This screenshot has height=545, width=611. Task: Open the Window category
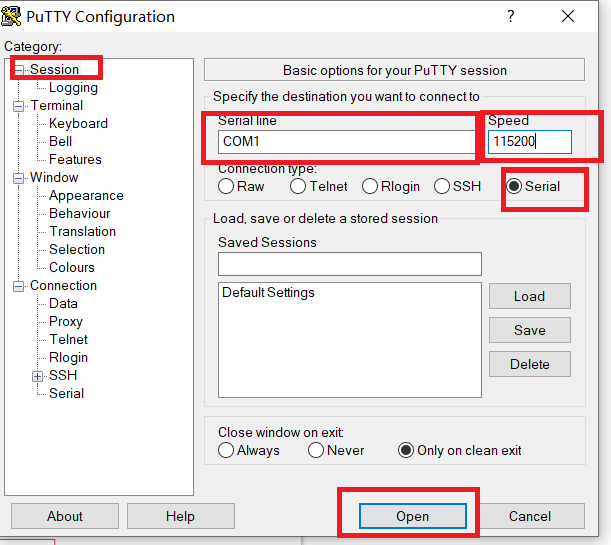(x=54, y=177)
